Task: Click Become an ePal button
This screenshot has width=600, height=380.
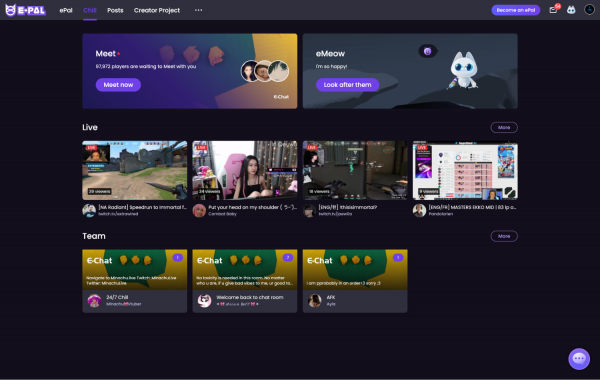Action: pyautogui.click(x=515, y=10)
